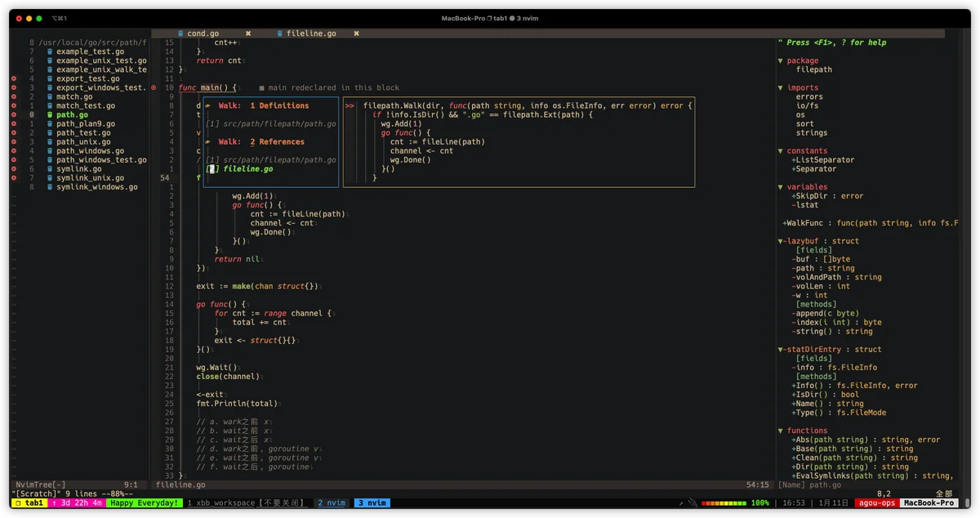Image resolution: width=980 pixels, height=518 pixels.
Task: Click the file icon next to path_test.go
Action: [50, 132]
